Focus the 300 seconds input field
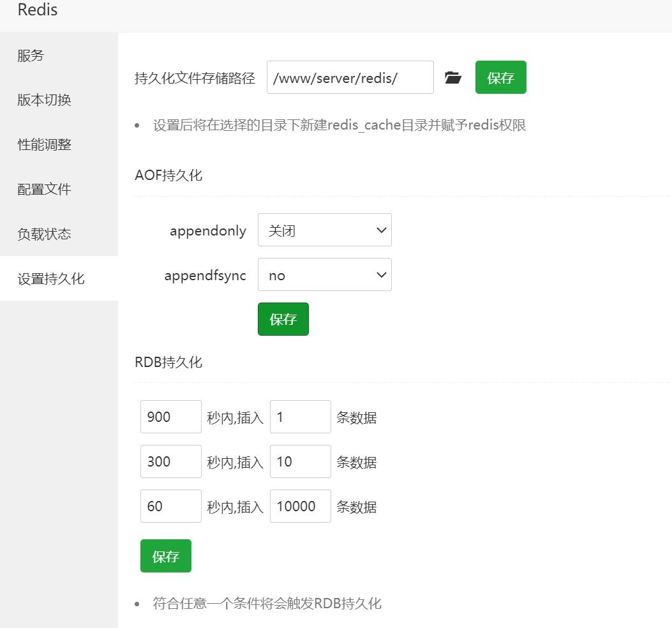This screenshot has height=628, width=672. click(170, 462)
